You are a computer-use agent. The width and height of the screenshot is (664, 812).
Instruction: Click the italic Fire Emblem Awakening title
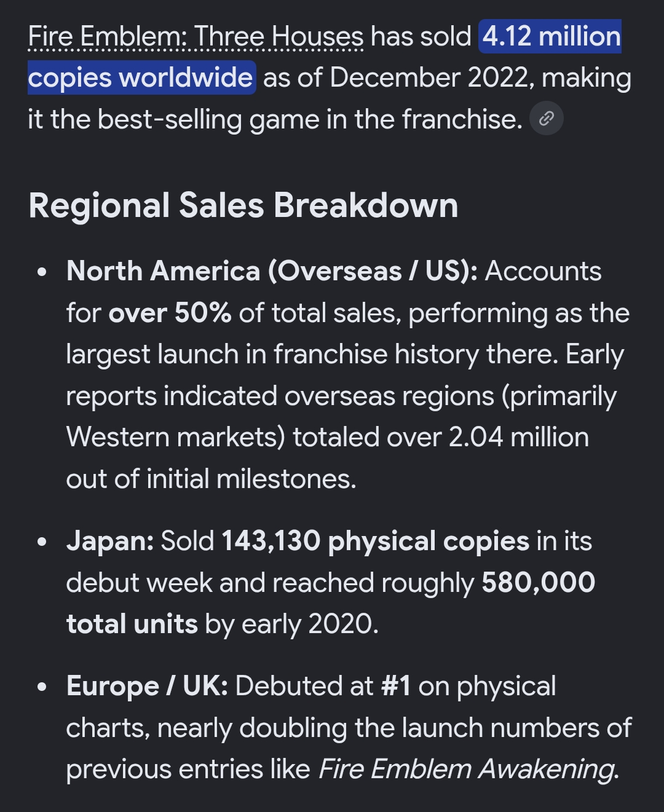(x=468, y=770)
